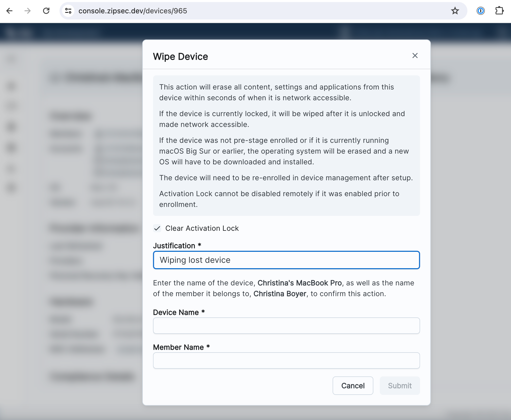Go back using the browser back arrow
Viewport: 511px width, 420px height.
9,11
